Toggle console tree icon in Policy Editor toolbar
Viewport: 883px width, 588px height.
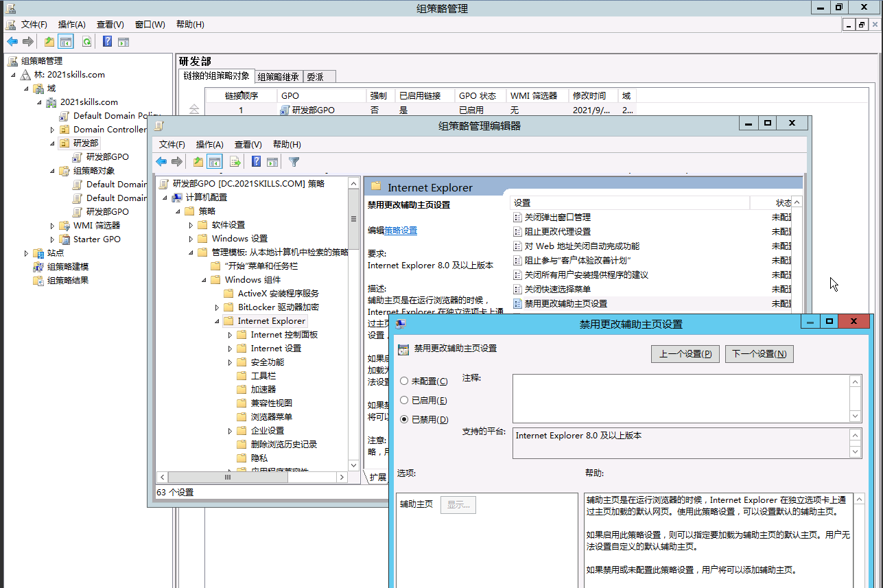coord(215,162)
